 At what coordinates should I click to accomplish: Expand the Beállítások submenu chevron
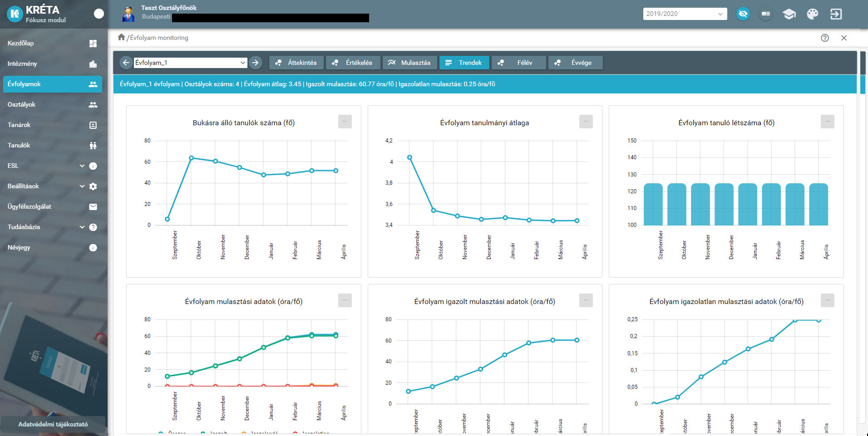82,186
